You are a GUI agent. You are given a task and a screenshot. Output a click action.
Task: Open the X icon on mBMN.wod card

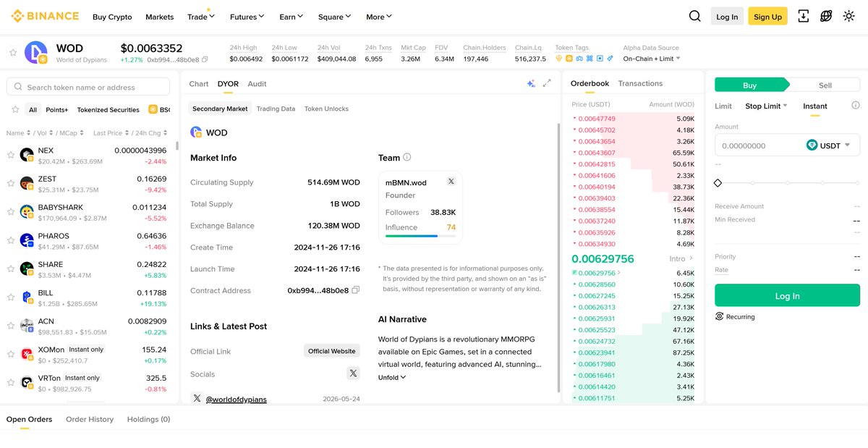coord(451,182)
